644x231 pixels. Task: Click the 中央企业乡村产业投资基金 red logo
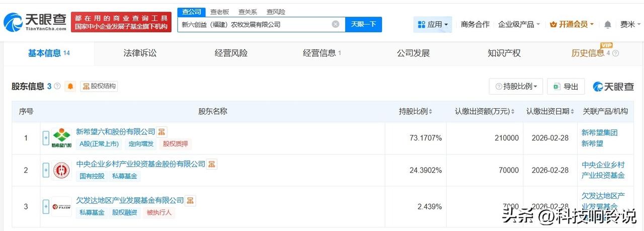(62, 170)
